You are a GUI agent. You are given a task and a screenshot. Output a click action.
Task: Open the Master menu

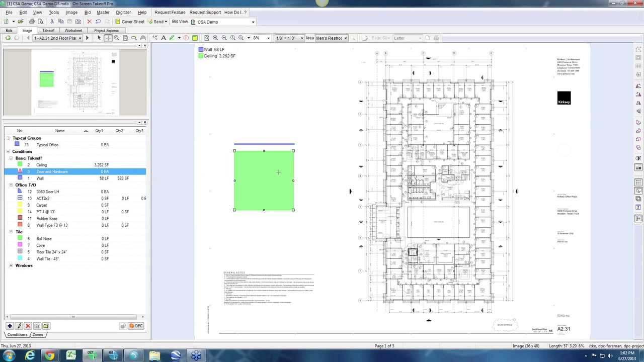click(103, 12)
